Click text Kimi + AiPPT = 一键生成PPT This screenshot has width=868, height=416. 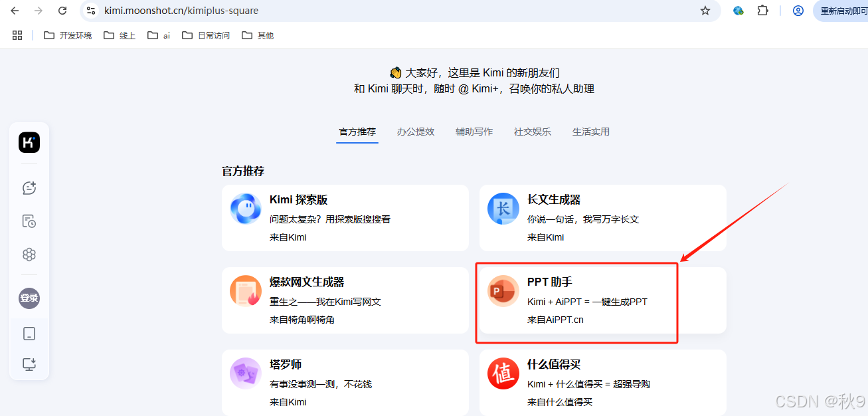point(587,302)
